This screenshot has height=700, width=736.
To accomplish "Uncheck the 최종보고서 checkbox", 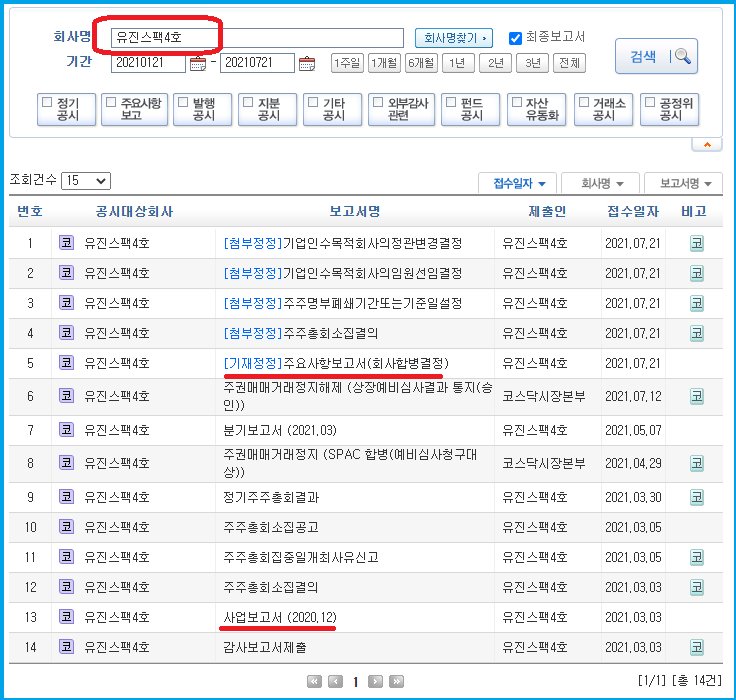I will click(515, 38).
